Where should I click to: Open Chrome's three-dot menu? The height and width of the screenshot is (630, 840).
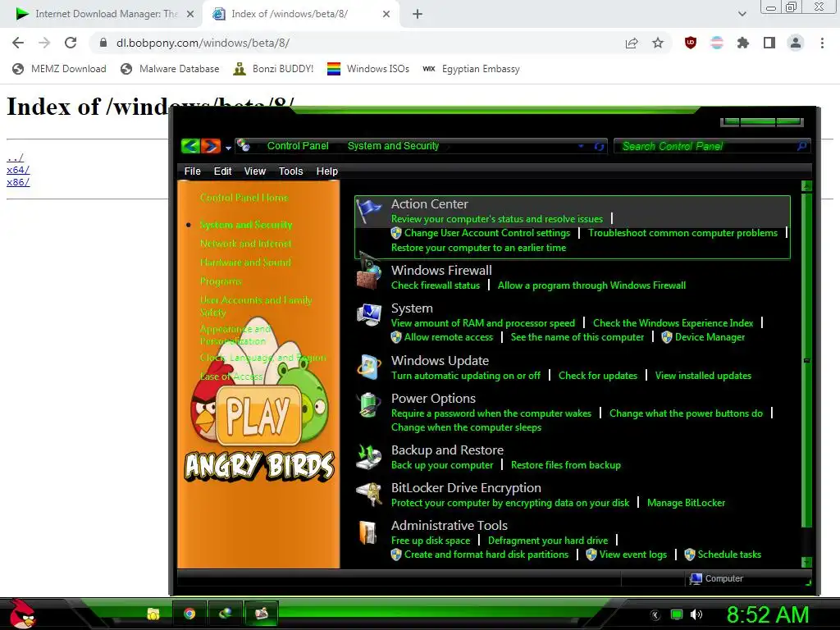coord(822,43)
